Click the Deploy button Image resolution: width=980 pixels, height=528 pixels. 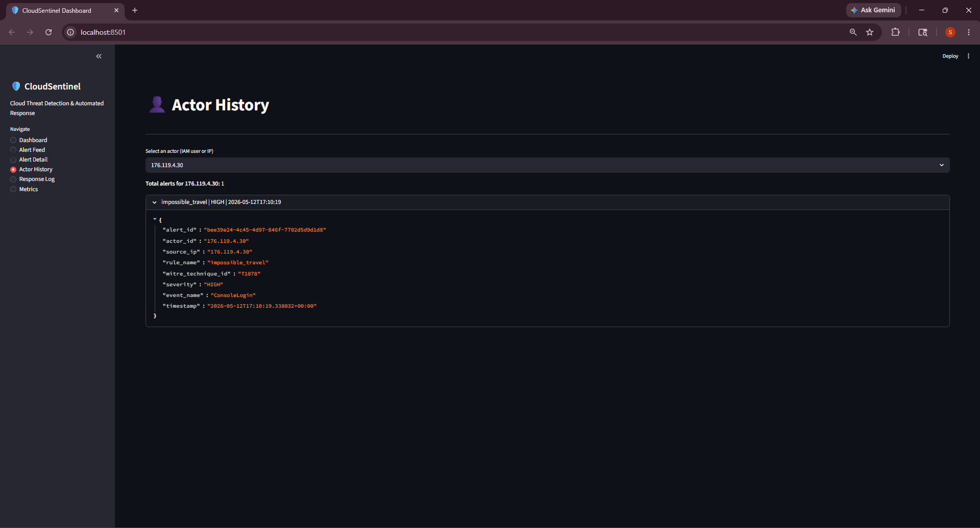pyautogui.click(x=950, y=56)
